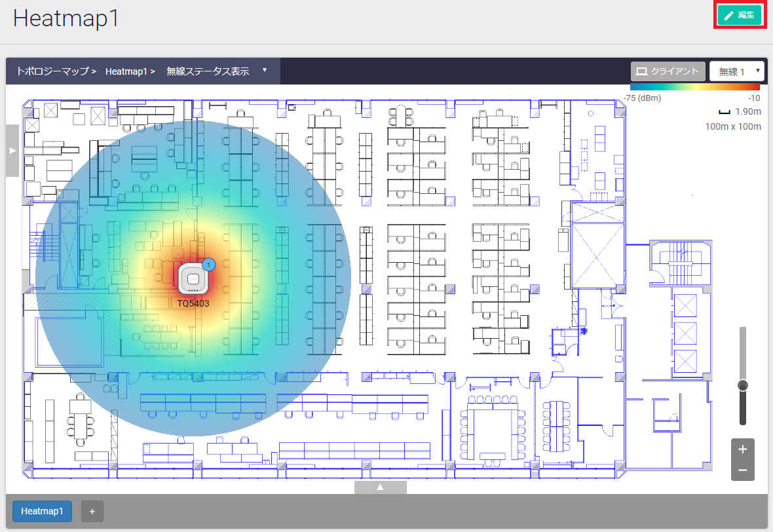Screen dimensions: 773x532
Task: Expand the left side panel arrow
Action: (x=12, y=151)
